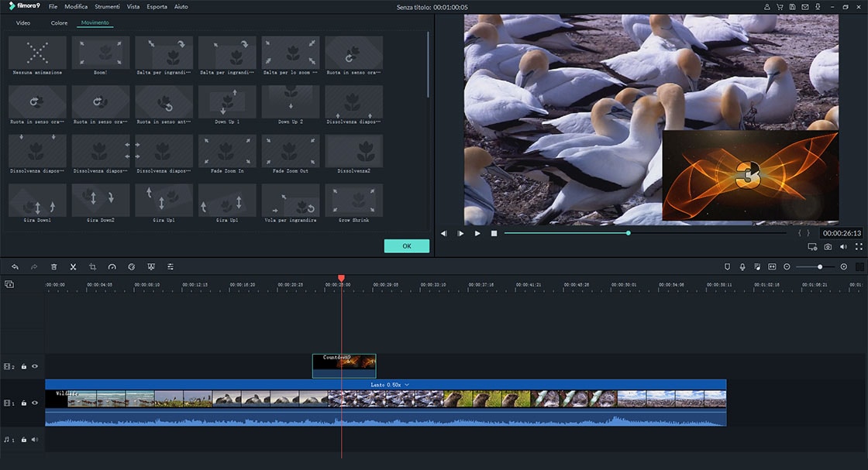Screen dimensions: 868x470
Task: Open the speed gauge tool
Action: pos(112,267)
